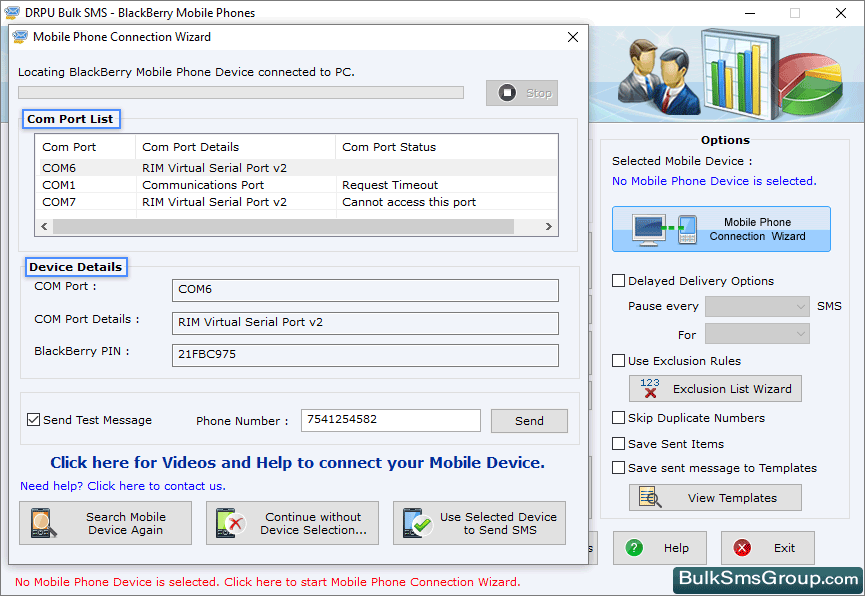Click the red X phone icon on Continue button

click(231, 523)
